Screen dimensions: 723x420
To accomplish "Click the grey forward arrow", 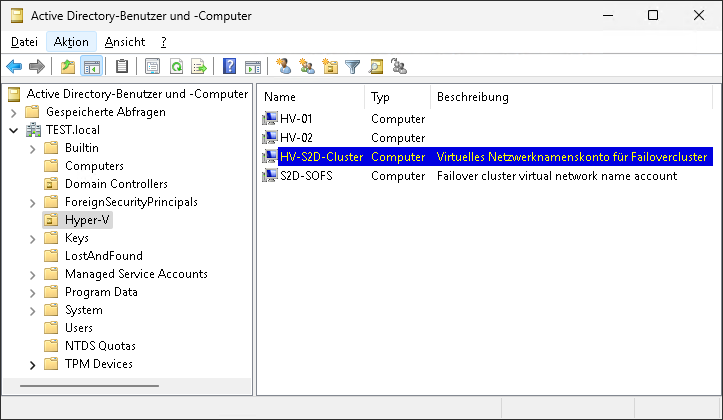I will (37, 67).
